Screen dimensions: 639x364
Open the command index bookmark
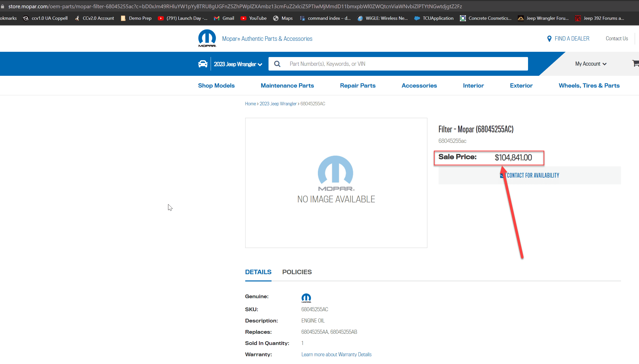325,18
